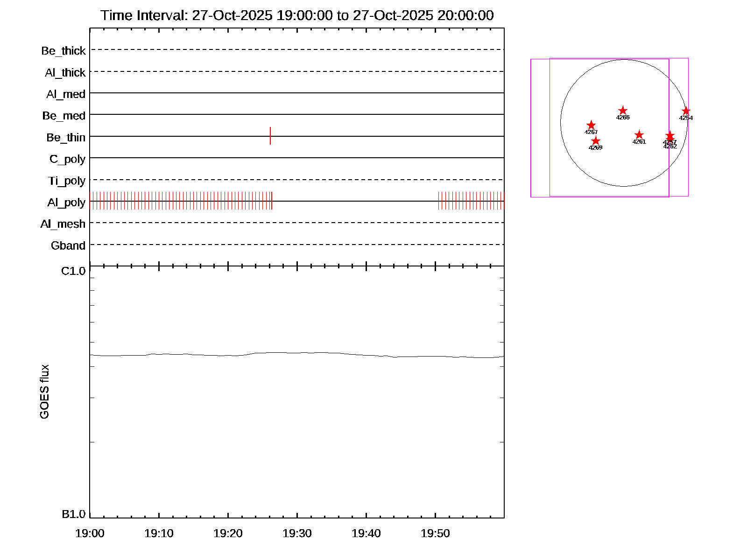This screenshot has height=560, width=747.
Task: Select the B1.0 flux level label
Action: pyautogui.click(x=74, y=514)
